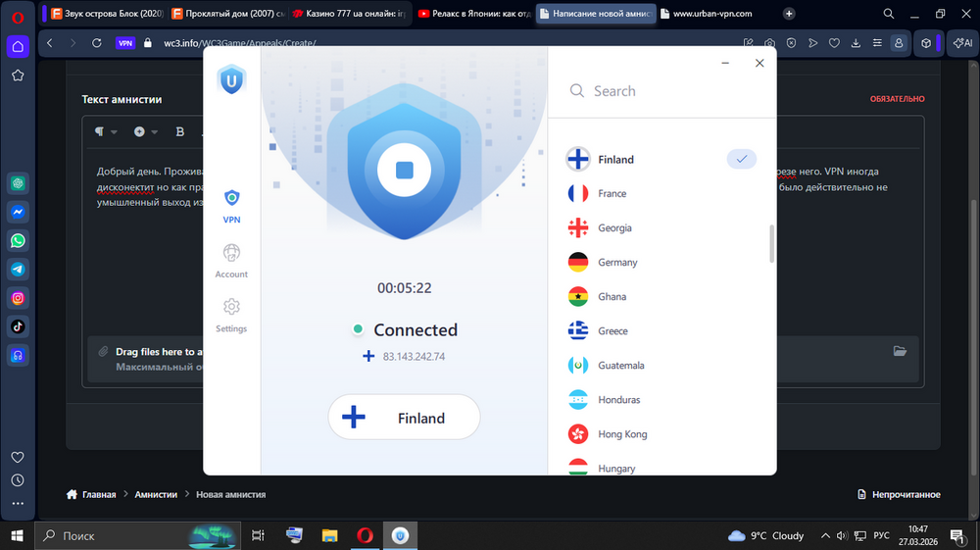
Task: Select Georgia in the server list
Action: tap(661, 228)
